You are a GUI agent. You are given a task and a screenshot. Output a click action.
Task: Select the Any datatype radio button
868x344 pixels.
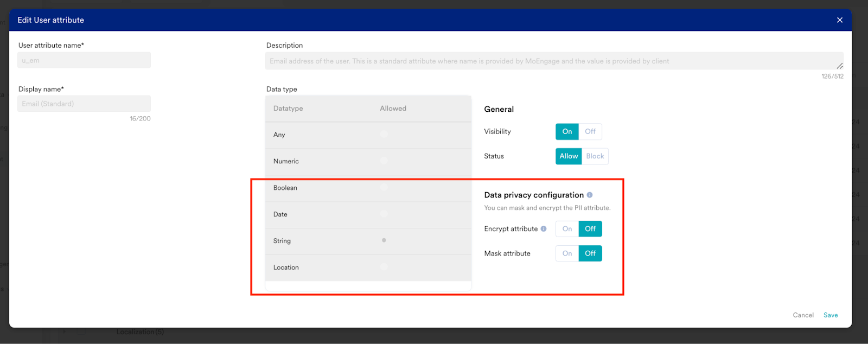(x=384, y=134)
